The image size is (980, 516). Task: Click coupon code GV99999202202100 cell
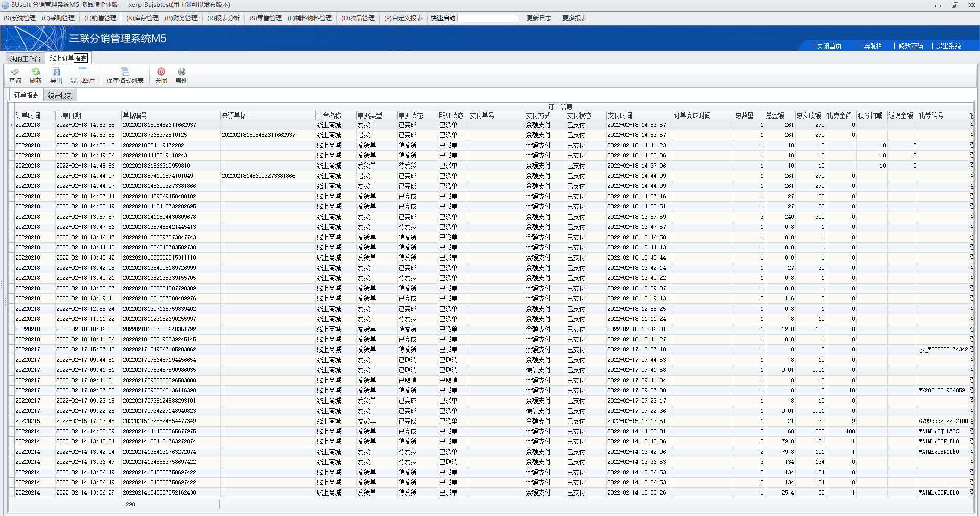tap(943, 421)
